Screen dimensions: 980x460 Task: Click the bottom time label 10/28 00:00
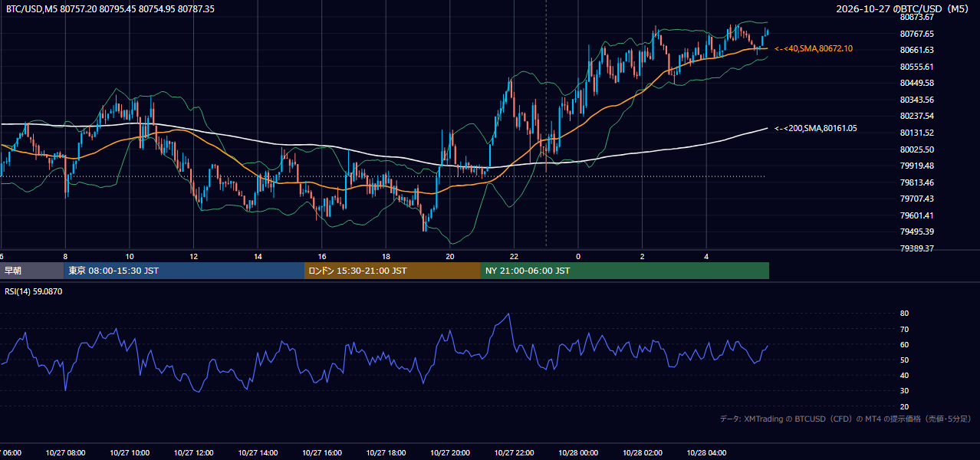(578, 452)
